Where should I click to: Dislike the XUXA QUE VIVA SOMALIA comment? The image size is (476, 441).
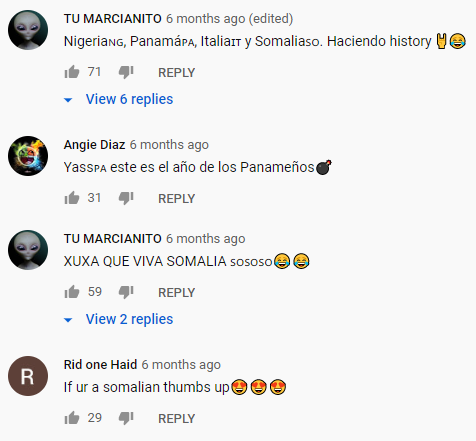coord(126,292)
